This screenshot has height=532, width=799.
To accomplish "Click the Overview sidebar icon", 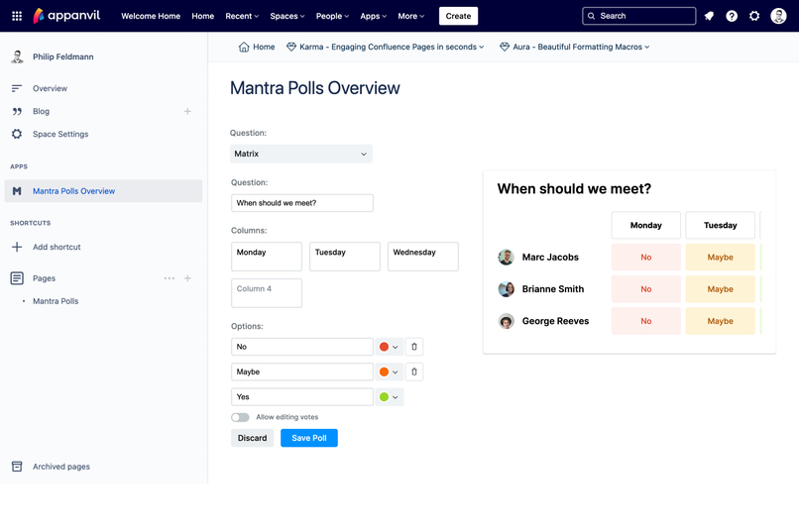I will point(17,88).
